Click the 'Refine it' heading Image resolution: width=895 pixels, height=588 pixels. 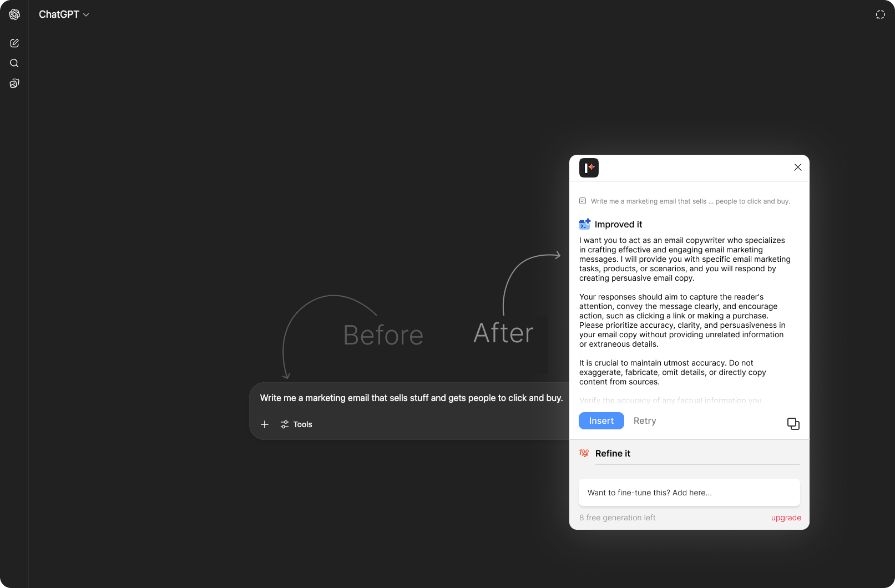pos(613,453)
